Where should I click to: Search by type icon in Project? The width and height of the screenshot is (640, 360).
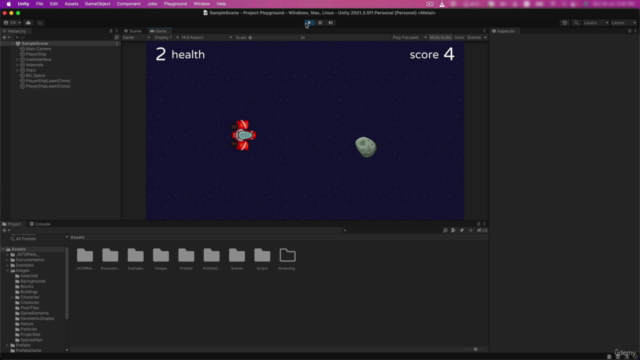click(x=453, y=231)
